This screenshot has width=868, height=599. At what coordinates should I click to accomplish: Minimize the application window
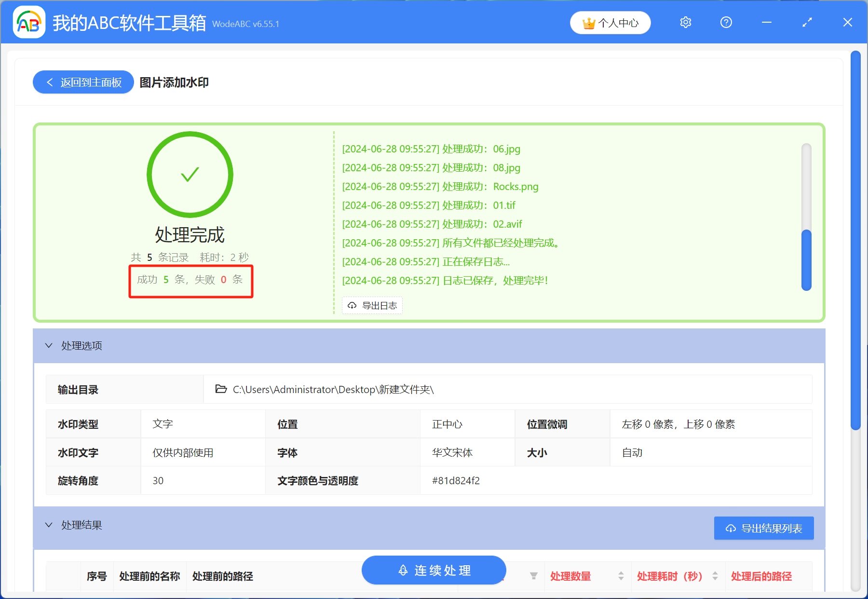[766, 23]
